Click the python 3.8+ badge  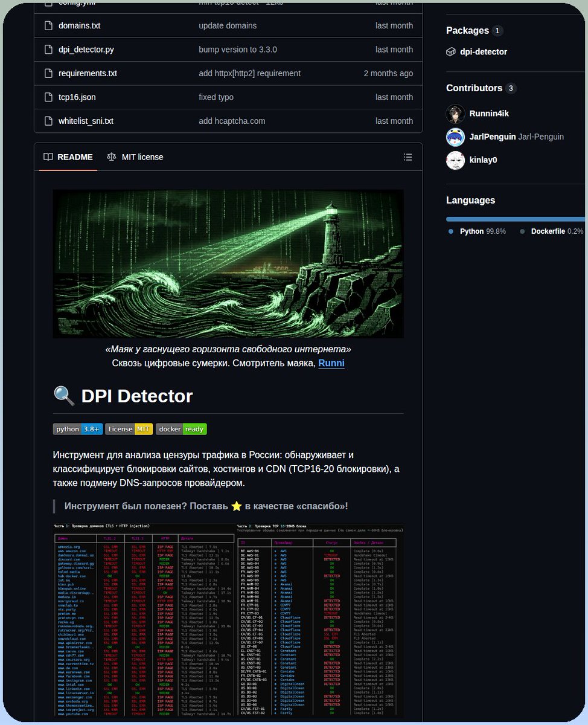pos(78,429)
